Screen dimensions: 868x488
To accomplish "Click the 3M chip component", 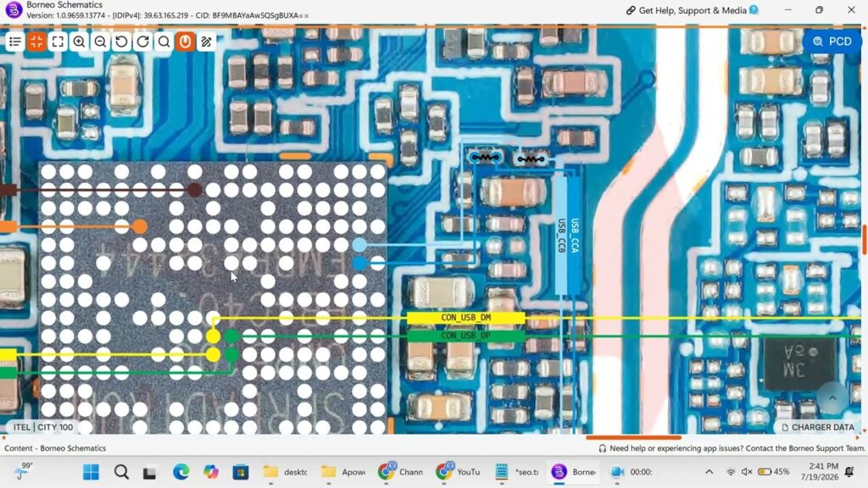I will pyautogui.click(x=800, y=363).
